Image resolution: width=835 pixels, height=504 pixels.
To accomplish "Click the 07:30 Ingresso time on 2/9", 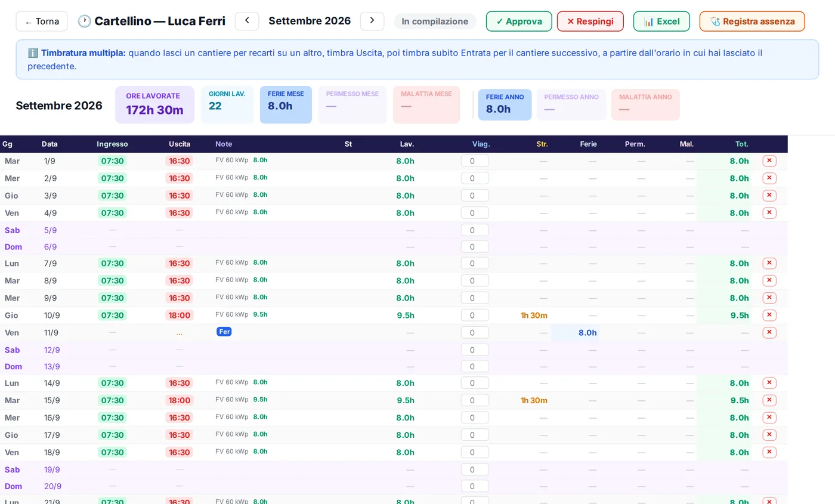I will click(112, 178).
